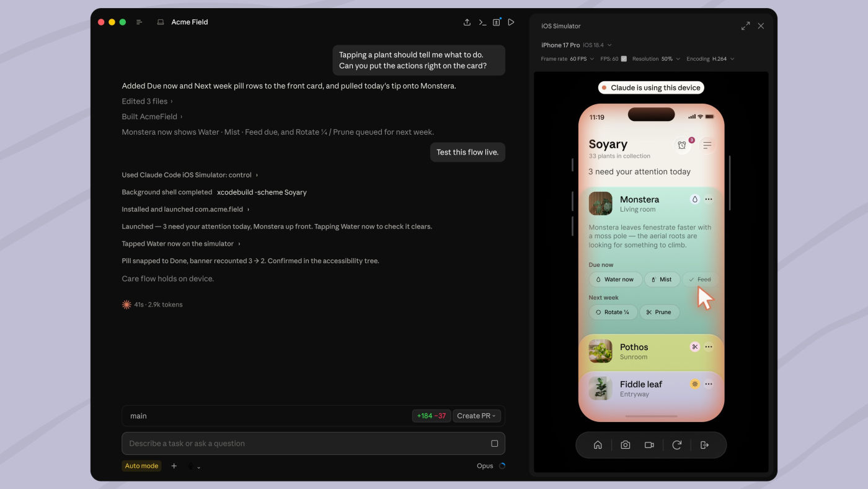Tap the Rotate ¼ pill under Next week
Viewport: 868px width, 489px height.
(613, 312)
